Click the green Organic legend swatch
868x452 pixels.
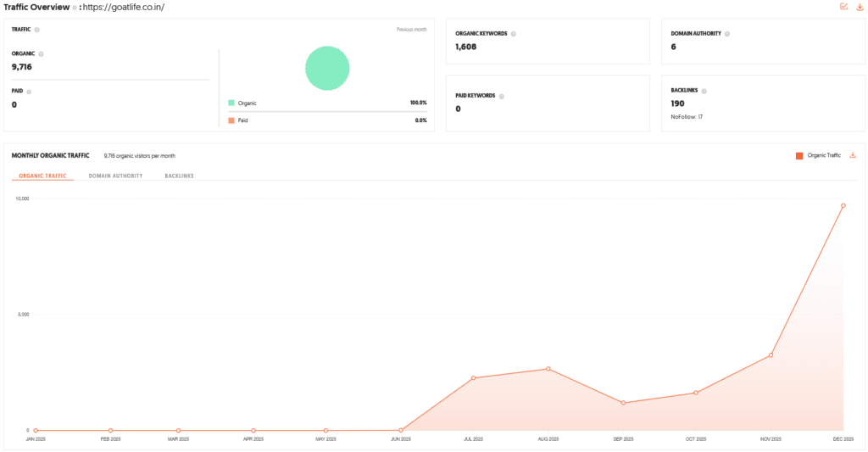point(231,103)
